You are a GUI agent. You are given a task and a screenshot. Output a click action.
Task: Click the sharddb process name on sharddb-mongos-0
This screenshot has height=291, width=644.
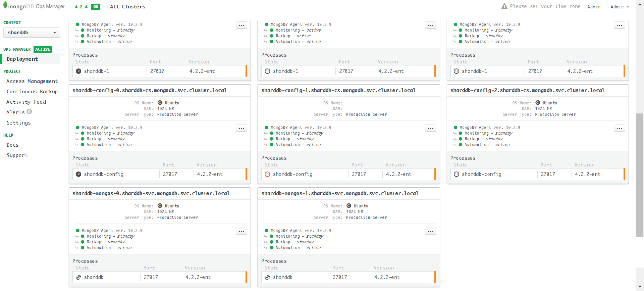94,277
